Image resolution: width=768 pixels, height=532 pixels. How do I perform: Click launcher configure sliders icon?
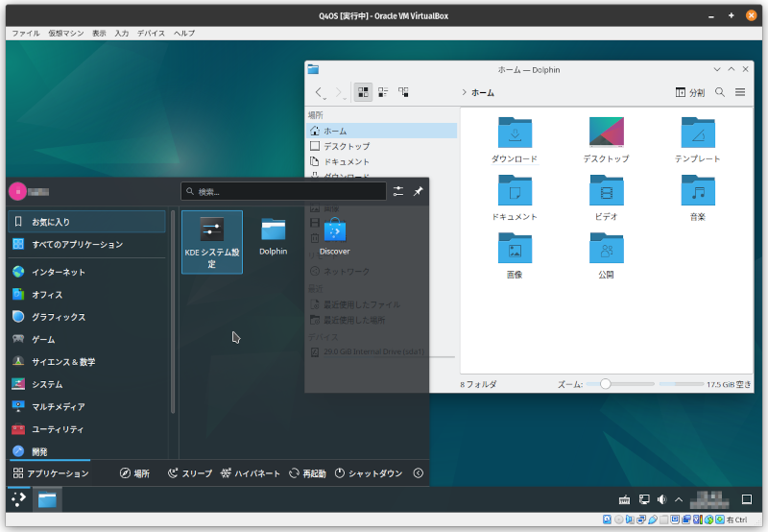(x=398, y=191)
